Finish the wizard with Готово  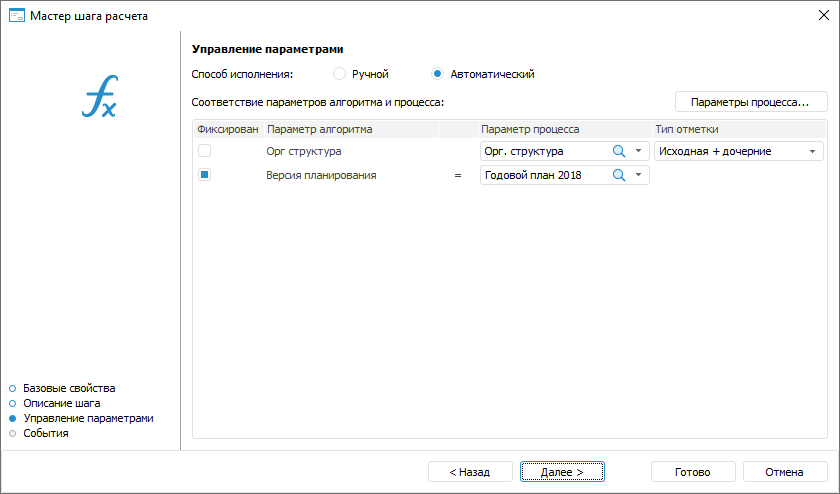tap(693, 472)
